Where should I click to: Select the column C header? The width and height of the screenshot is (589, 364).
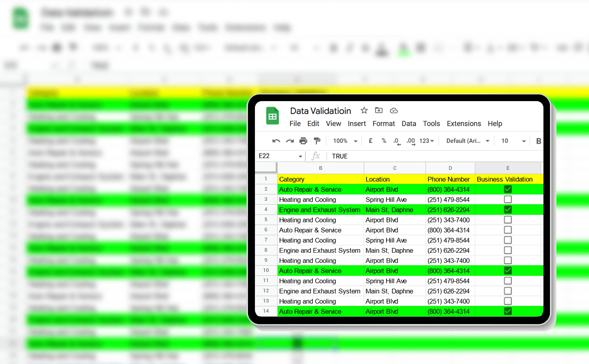coord(394,168)
